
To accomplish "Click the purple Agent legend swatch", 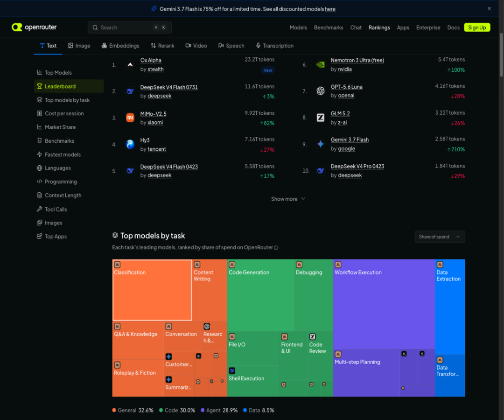I will 203,410.
